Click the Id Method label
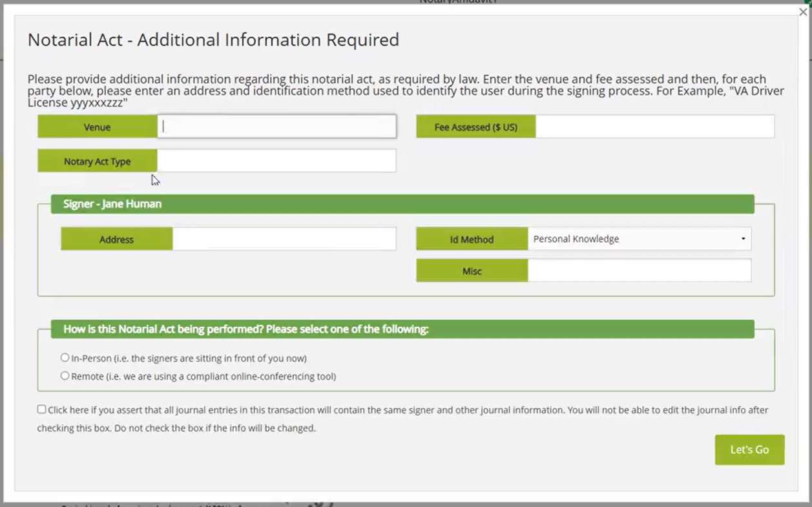This screenshot has width=812, height=507. (472, 240)
